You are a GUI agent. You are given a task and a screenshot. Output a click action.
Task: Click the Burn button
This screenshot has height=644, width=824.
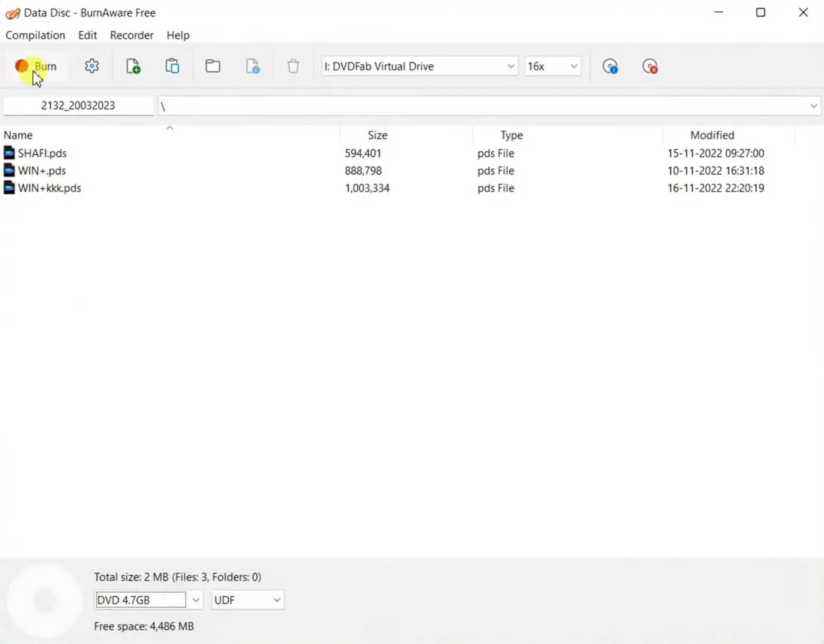click(36, 67)
